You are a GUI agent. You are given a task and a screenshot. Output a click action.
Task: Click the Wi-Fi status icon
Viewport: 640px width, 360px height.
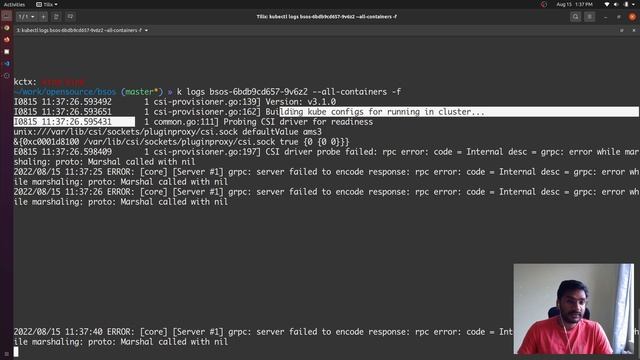coord(607,4)
